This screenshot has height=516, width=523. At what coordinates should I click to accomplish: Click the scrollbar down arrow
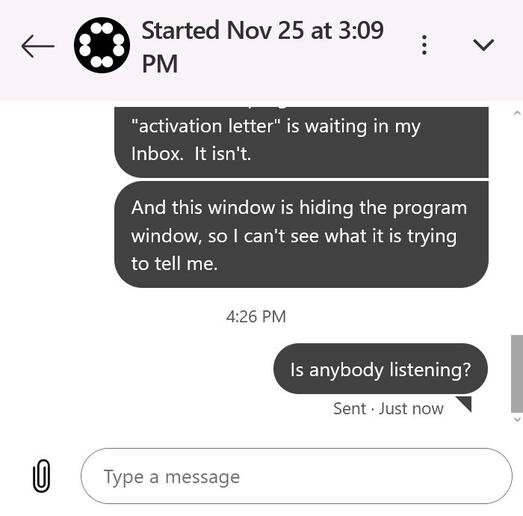517,419
